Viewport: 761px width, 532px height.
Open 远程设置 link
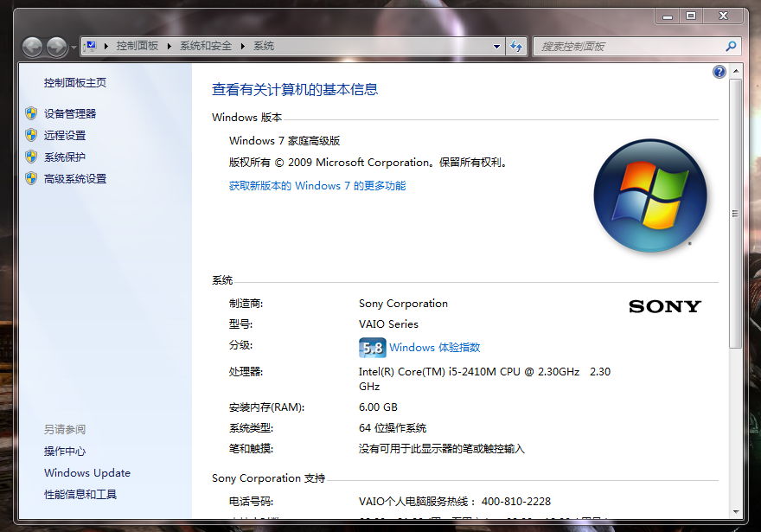click(65, 136)
